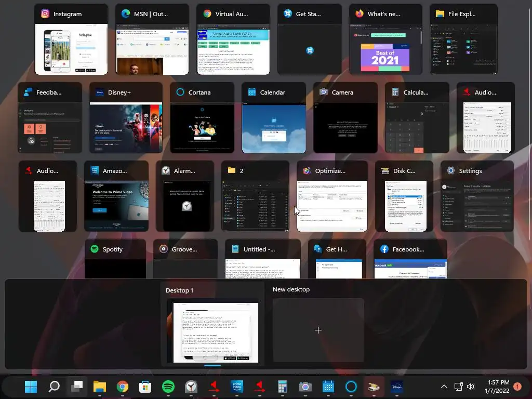Switch to the Alarms & Clock window

pyautogui.click(x=185, y=196)
